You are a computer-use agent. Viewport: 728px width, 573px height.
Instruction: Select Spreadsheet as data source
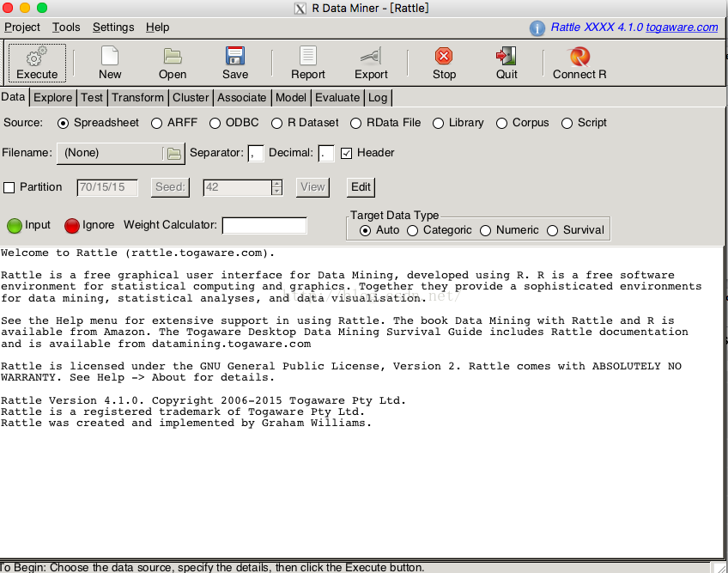63,123
